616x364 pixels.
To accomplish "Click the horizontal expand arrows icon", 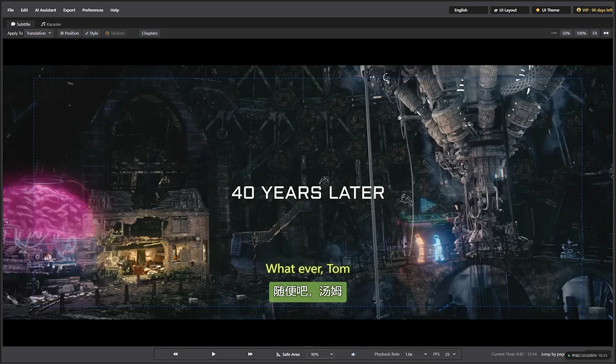I will click(606, 33).
